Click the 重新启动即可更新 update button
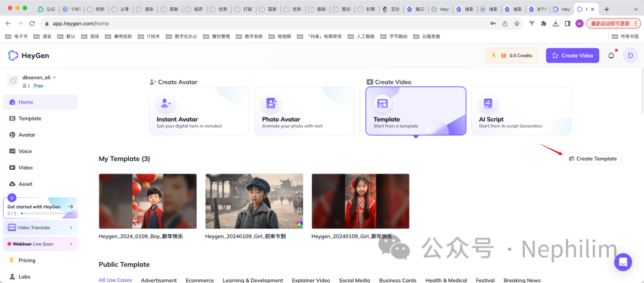The height and width of the screenshot is (283, 644). coord(613,23)
